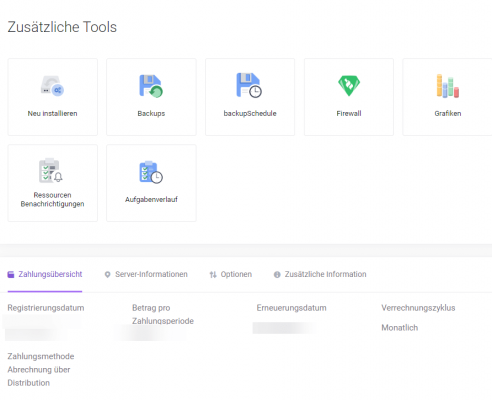
Task: Open the Optionen tab
Action: pyautogui.click(x=231, y=274)
